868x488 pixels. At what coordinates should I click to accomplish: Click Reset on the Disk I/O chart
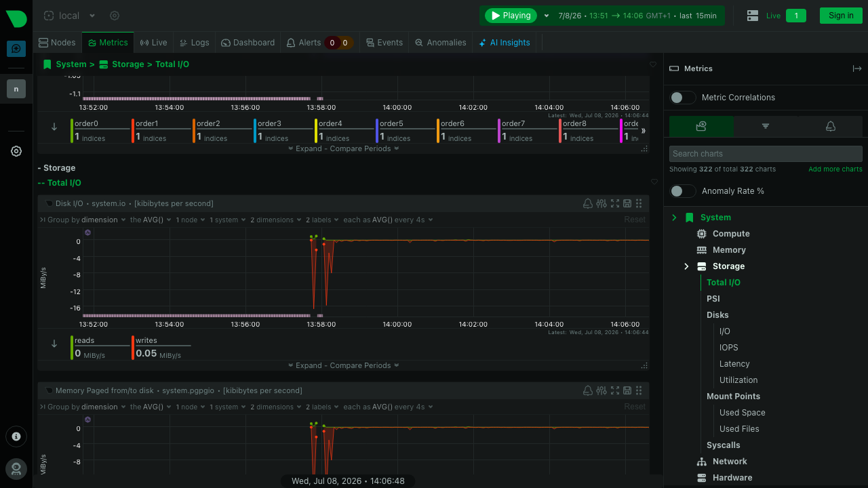(x=635, y=220)
